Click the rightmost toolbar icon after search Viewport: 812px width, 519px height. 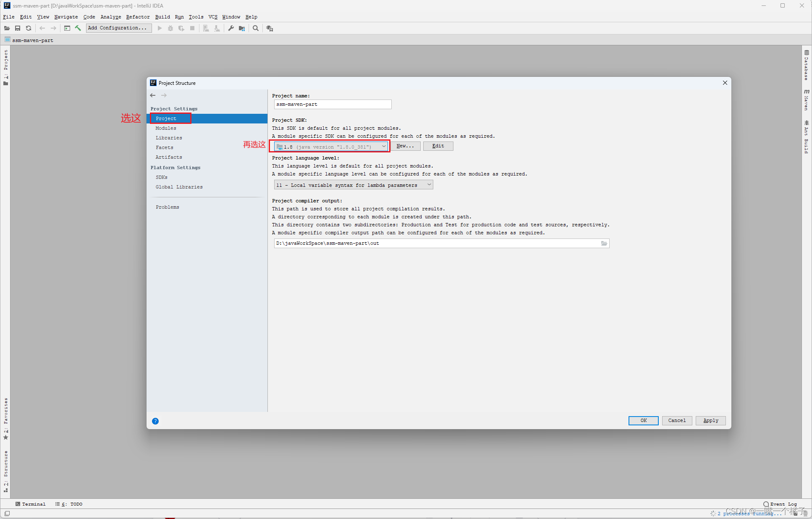[270, 28]
